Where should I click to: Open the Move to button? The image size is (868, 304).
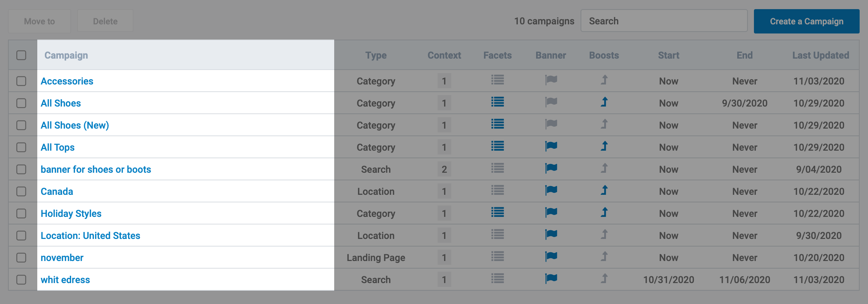[x=40, y=21]
